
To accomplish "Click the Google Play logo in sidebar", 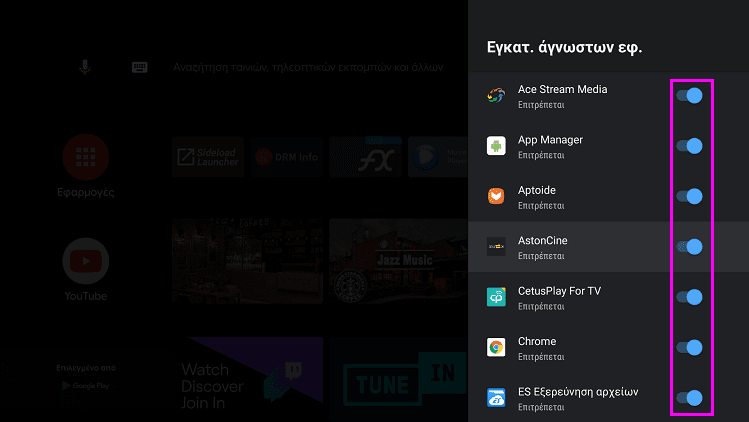I will [86, 386].
